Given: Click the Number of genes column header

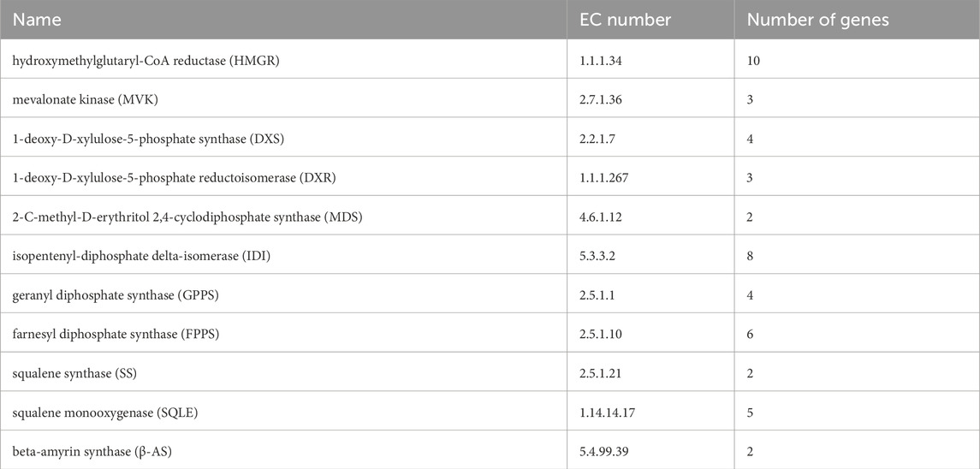Looking at the screenshot, I should click(817, 20).
